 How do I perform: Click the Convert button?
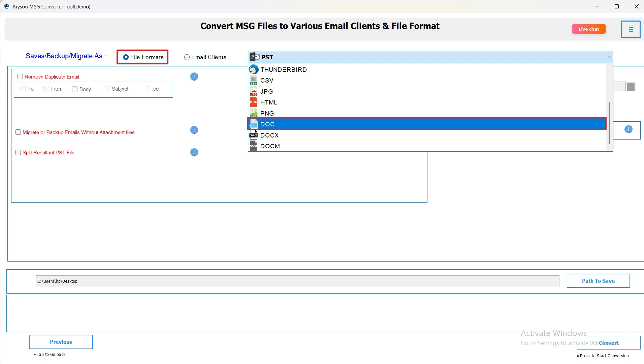coord(609,343)
